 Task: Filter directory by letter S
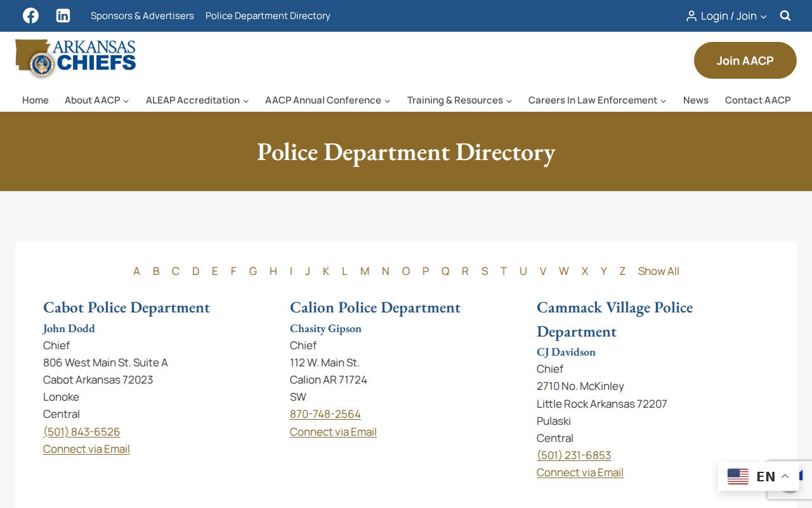(485, 271)
